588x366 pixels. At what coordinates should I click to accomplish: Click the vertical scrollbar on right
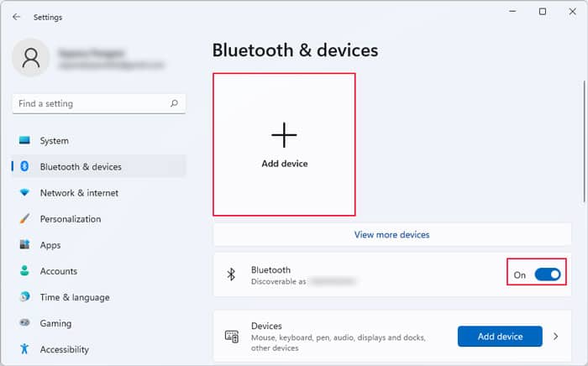(x=585, y=143)
